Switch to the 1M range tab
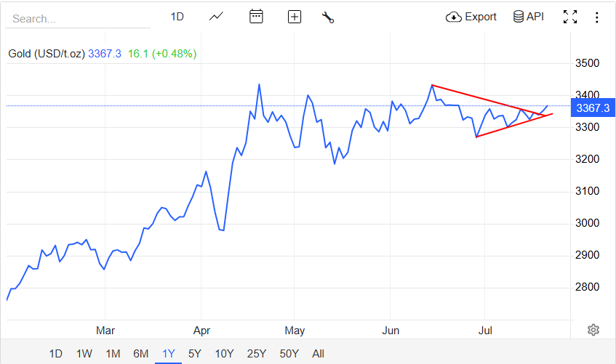This screenshot has height=364, width=616. 113,354
